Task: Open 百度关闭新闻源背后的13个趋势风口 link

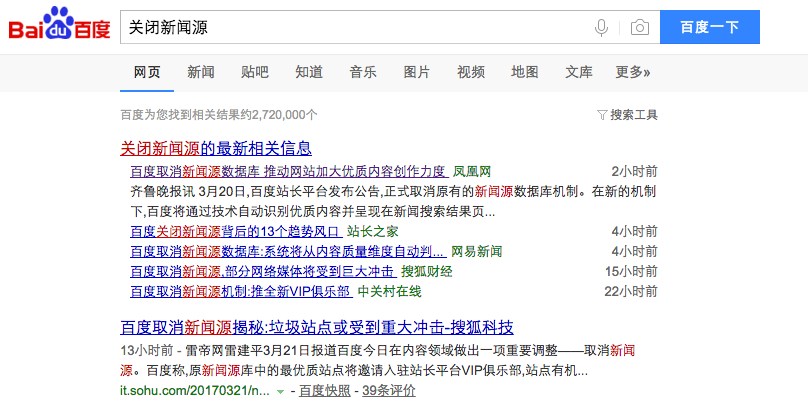Action: (x=236, y=231)
